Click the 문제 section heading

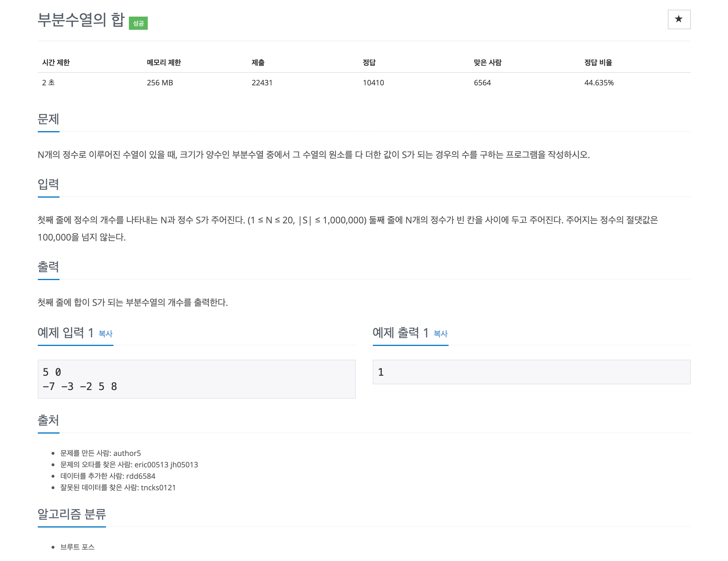point(48,119)
